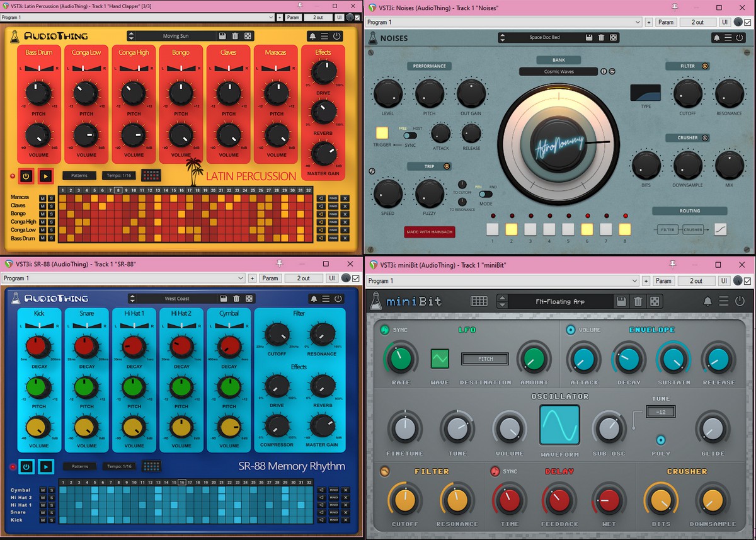Viewport: 756px width, 540px height.
Task: Open the Program 1 dropdown in miniBit window
Action: click(x=504, y=281)
